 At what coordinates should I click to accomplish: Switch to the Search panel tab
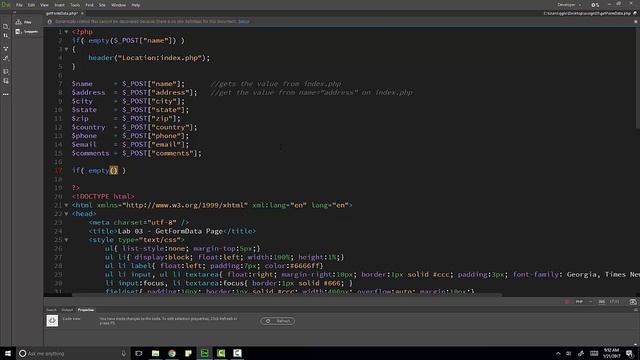(51, 310)
